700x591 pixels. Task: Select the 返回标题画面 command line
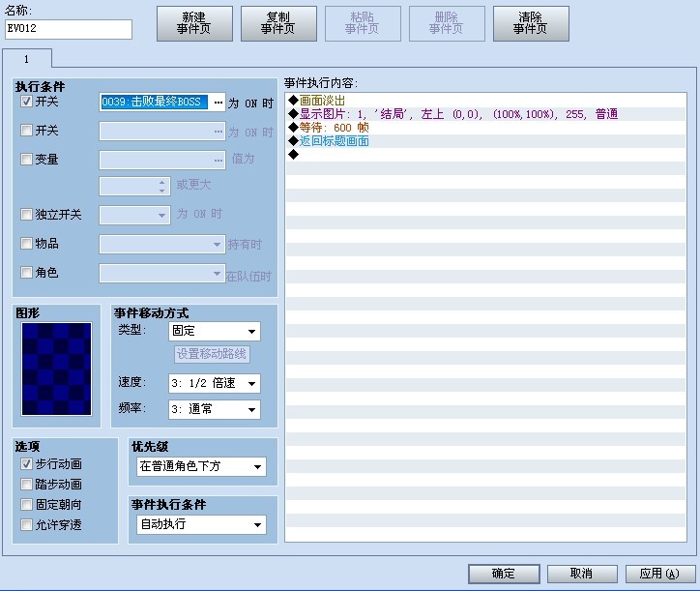click(x=485, y=141)
